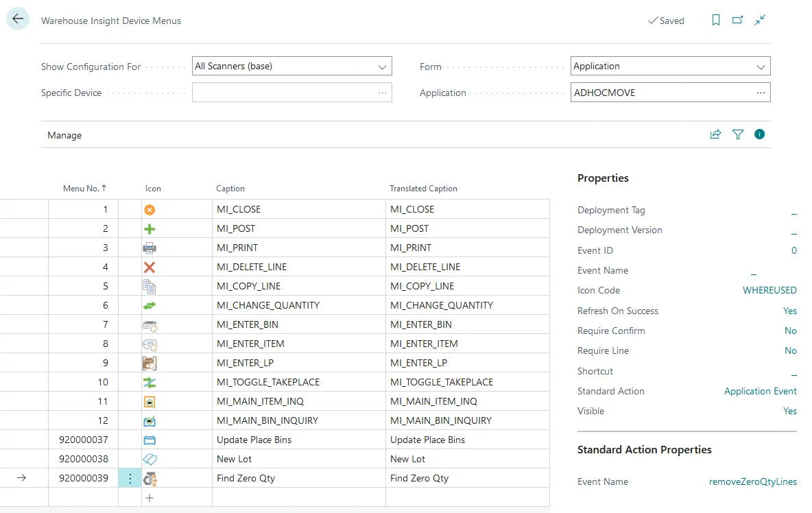
Task: Open the Application lookup ellipsis
Action: [760, 93]
